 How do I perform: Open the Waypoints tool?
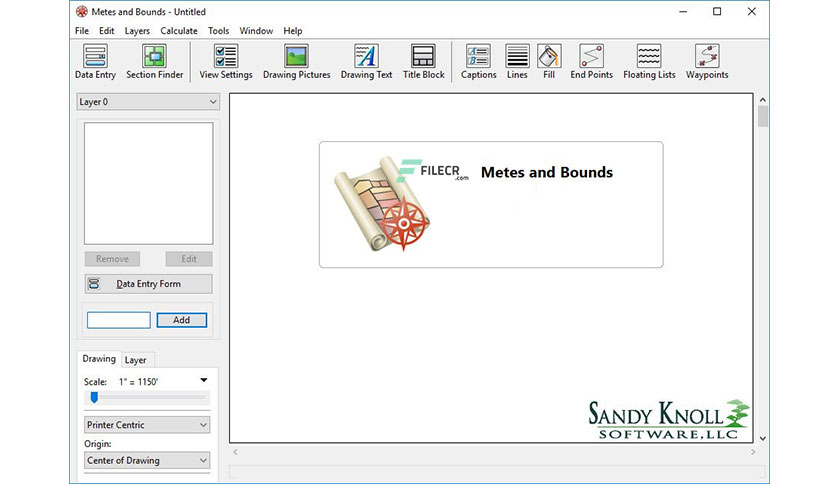707,62
